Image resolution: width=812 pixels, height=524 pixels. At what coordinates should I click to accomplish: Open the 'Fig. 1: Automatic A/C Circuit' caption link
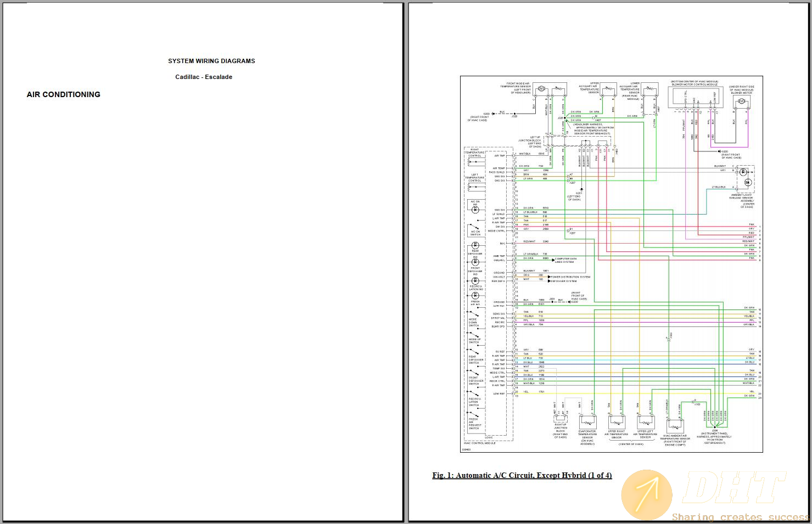(522, 475)
